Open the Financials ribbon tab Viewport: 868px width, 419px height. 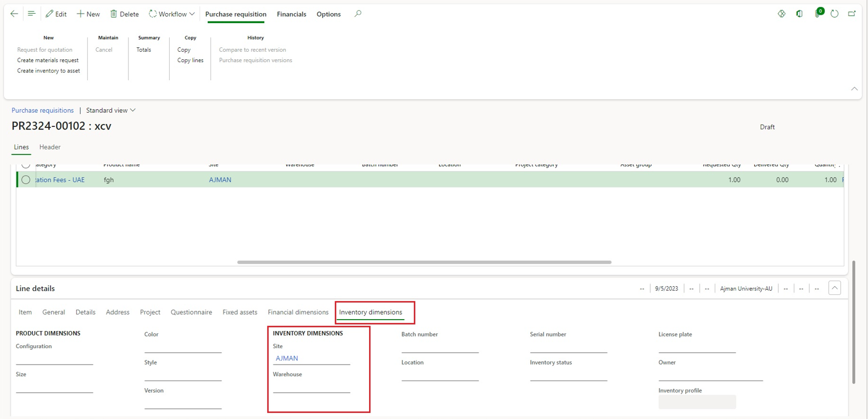[x=292, y=14]
